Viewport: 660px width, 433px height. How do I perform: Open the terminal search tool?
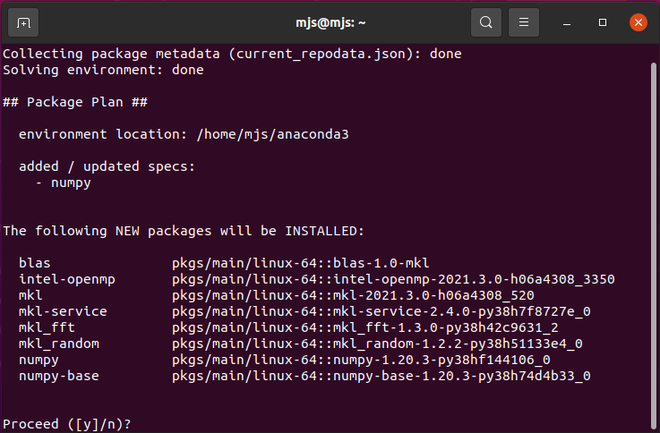click(486, 22)
